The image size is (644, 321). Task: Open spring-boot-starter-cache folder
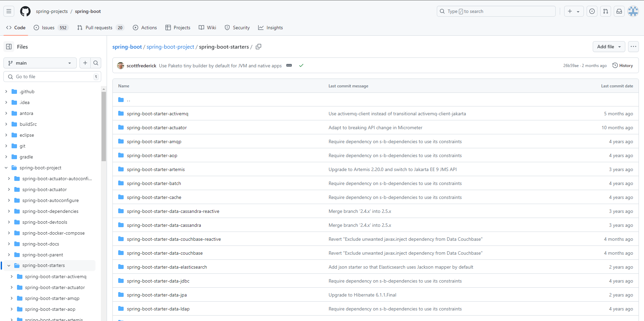pos(154,197)
